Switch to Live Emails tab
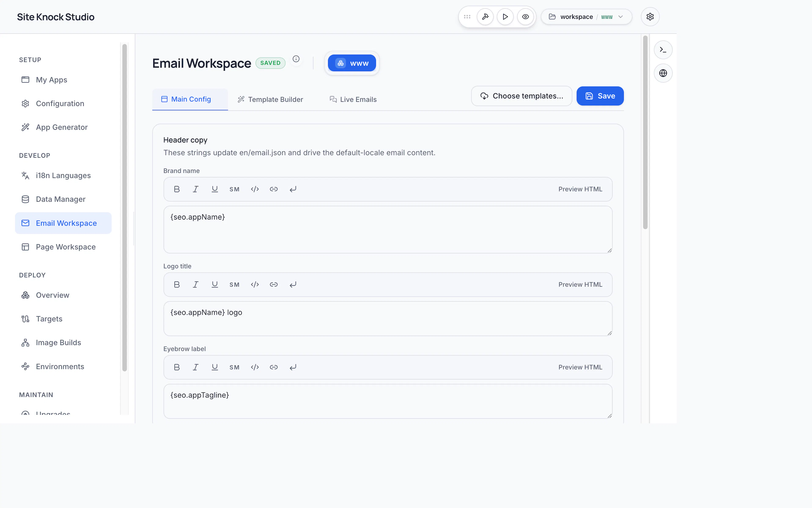The width and height of the screenshot is (812, 508). coord(353,99)
